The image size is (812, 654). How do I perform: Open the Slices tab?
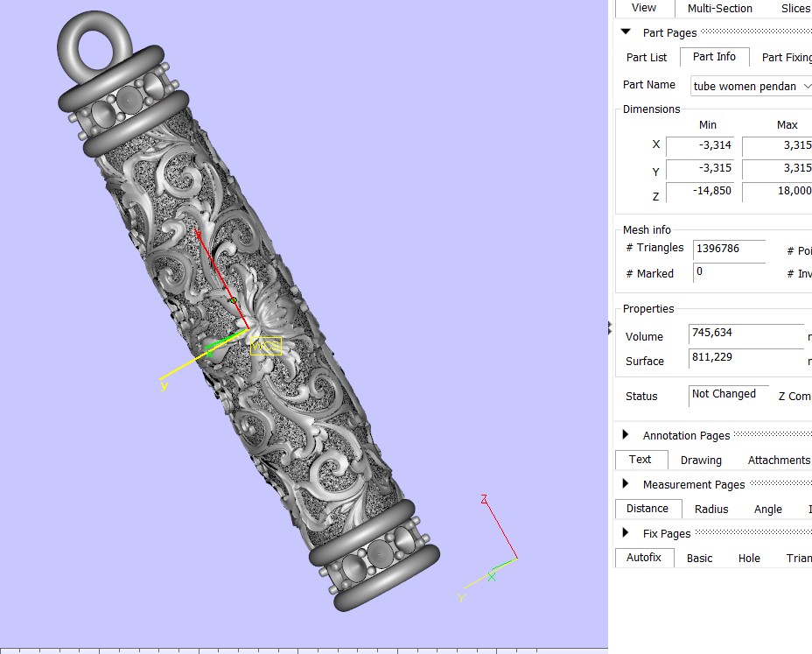point(795,8)
